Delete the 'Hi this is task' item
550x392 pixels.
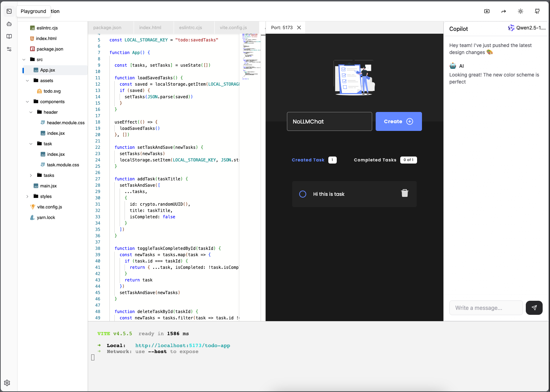tap(405, 193)
